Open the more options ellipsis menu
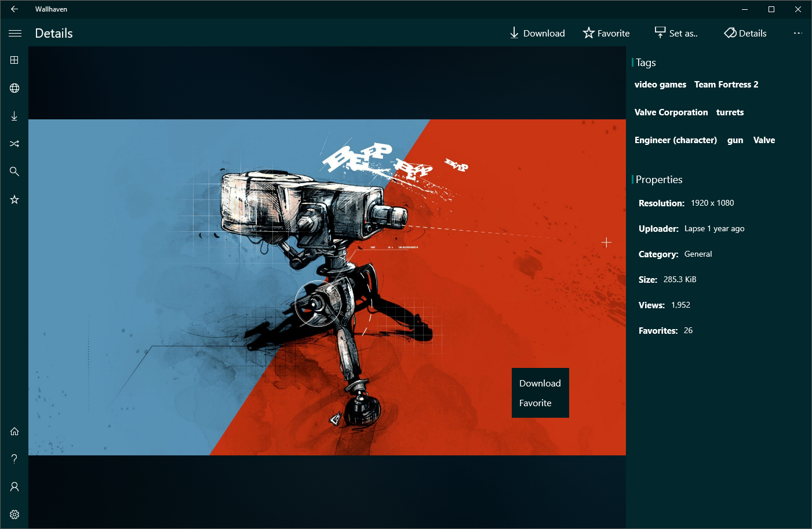 pos(798,33)
